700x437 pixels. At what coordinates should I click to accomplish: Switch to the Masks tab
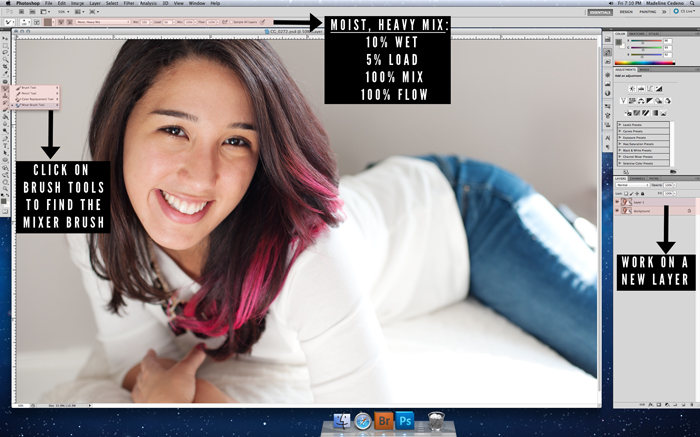pos(644,69)
